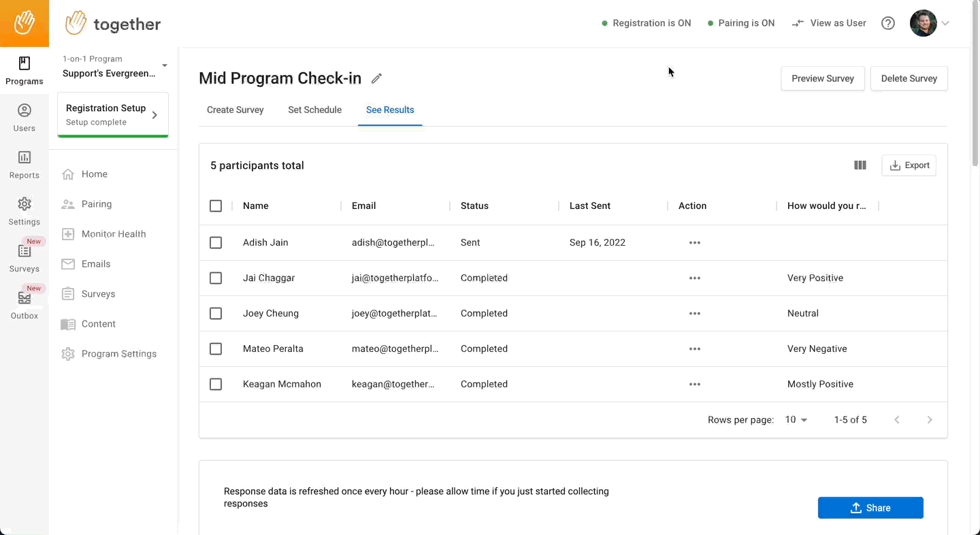
Task: Go to Users in the sidebar
Action: click(24, 118)
